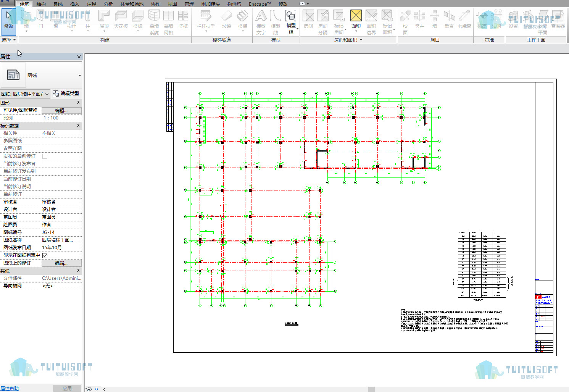Click 编辑... button for 可见性/图形替换
Screen dimensions: 569x392
(x=61, y=110)
